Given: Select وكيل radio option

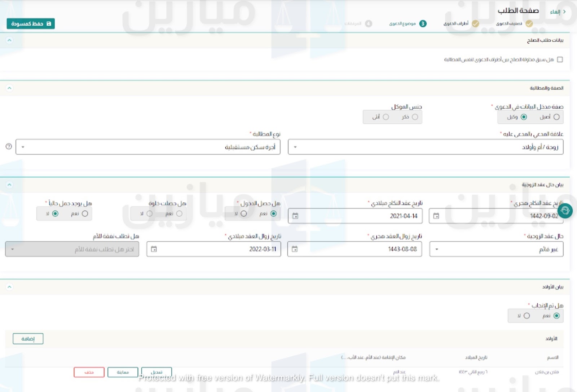Looking at the screenshot, I should point(524,117).
